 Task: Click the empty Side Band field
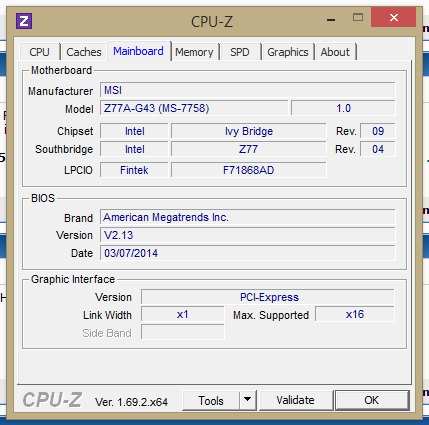pos(183,332)
